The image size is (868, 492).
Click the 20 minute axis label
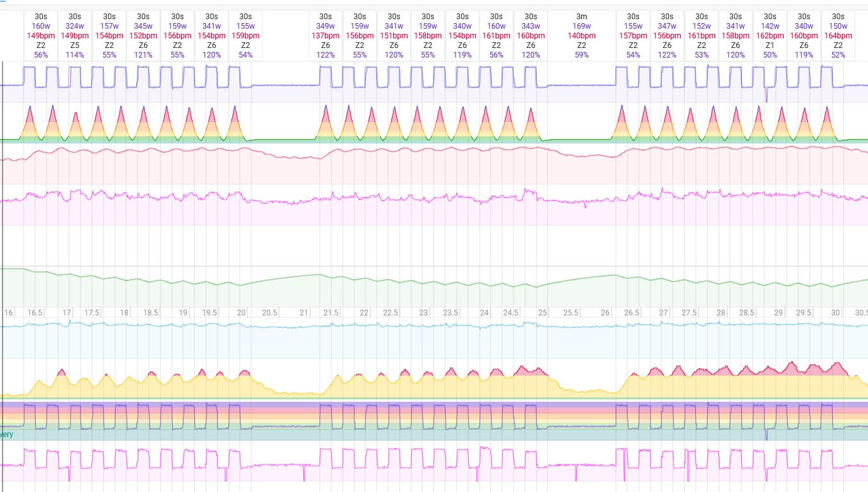click(241, 313)
